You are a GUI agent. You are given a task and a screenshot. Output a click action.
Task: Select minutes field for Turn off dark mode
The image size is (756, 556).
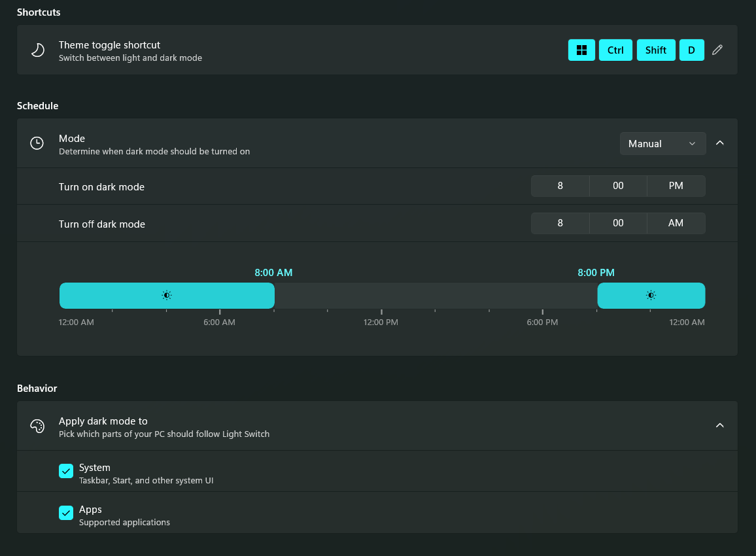(x=618, y=224)
